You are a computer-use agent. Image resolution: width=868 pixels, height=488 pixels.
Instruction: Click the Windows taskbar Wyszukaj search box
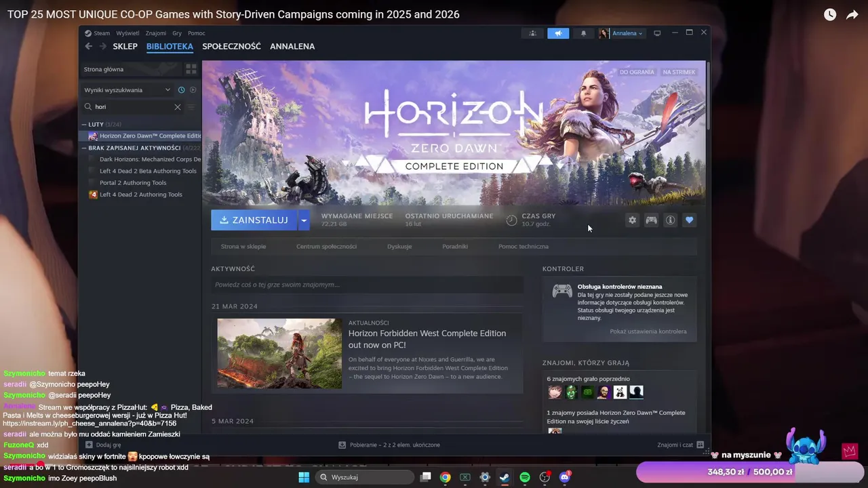pyautogui.click(x=365, y=477)
